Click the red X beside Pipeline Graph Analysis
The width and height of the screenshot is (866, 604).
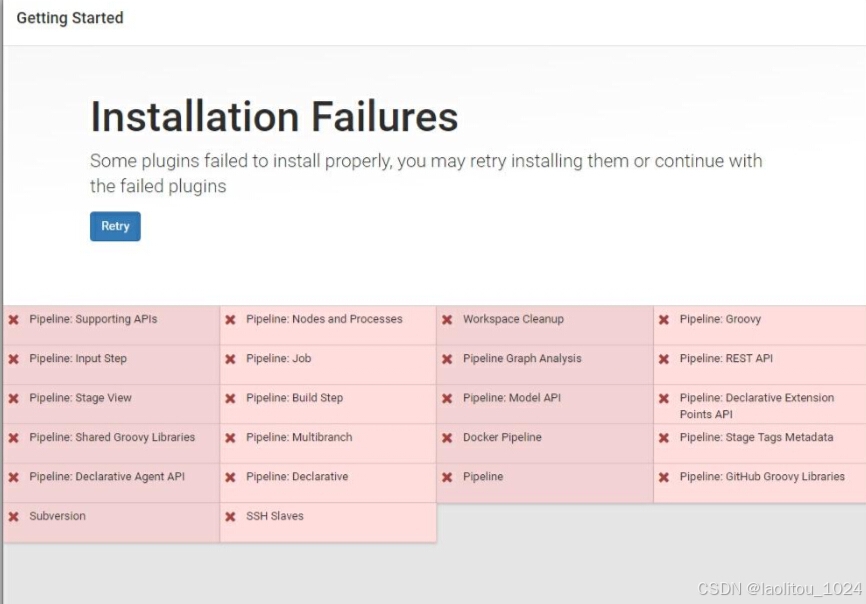tap(447, 359)
